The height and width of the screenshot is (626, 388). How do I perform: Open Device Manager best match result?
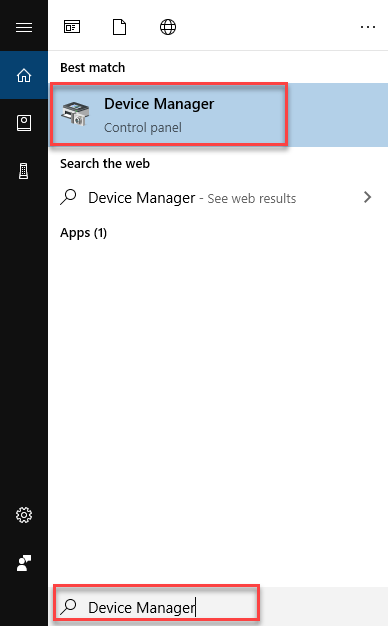coord(218,115)
